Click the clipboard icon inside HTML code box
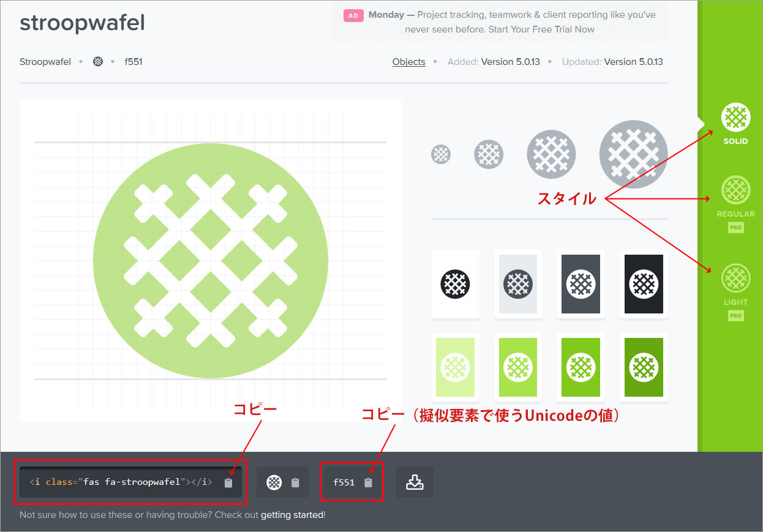Screen dimensions: 763x532 [228, 482]
